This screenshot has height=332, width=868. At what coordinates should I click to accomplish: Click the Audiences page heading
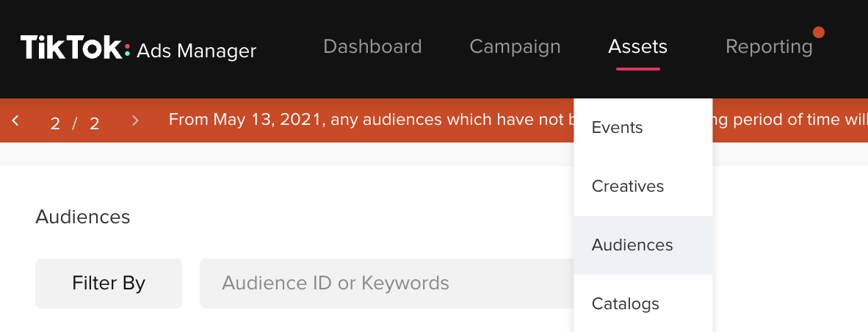pos(83,217)
